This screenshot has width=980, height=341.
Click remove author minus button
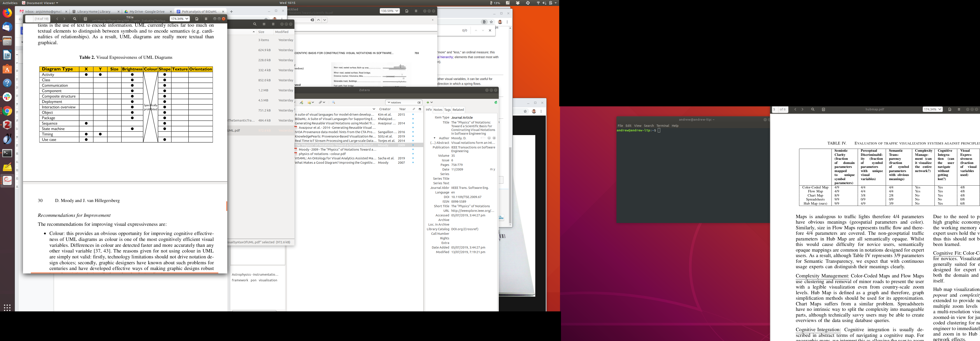(x=489, y=138)
